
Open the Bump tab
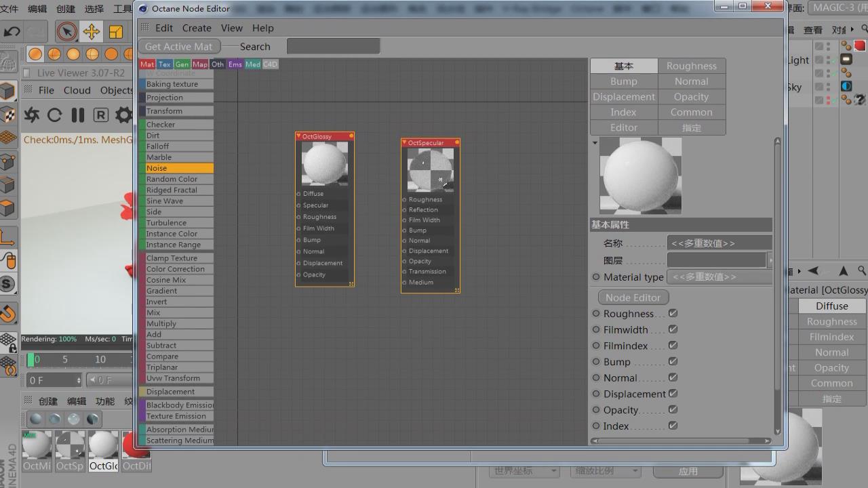point(624,81)
